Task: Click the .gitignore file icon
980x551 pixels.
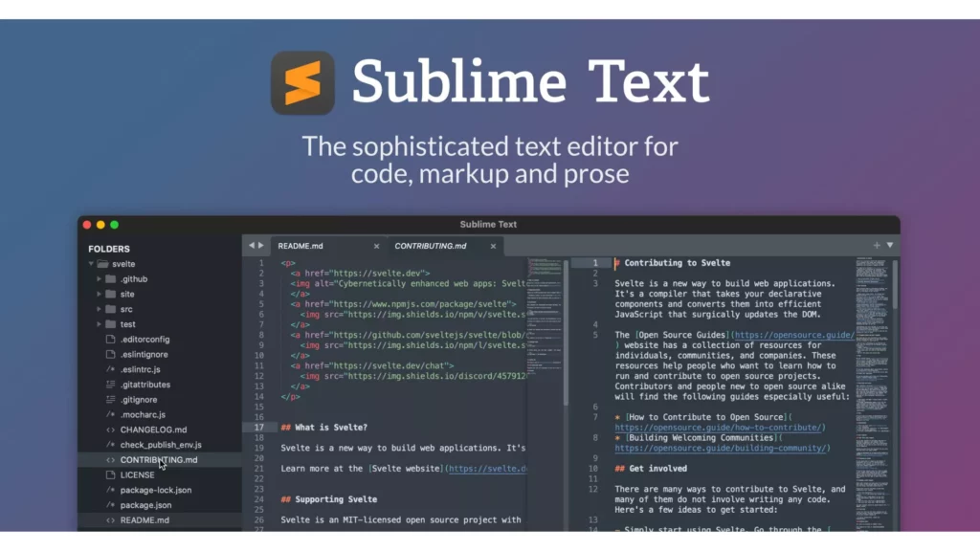Action: [x=111, y=399]
